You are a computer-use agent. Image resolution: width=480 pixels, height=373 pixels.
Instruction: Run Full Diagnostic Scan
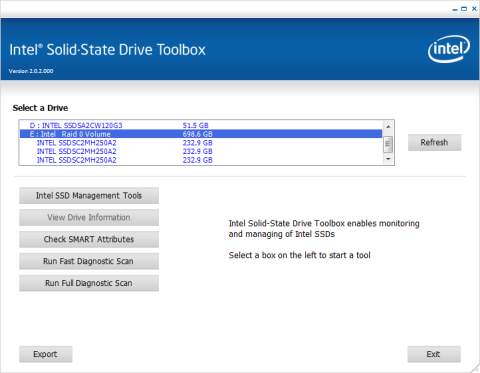89,283
